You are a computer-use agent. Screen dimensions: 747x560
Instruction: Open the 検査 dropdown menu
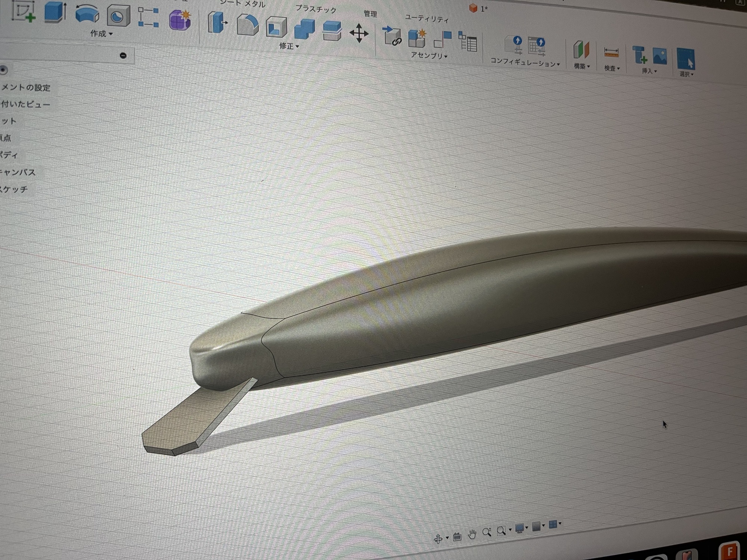[612, 68]
